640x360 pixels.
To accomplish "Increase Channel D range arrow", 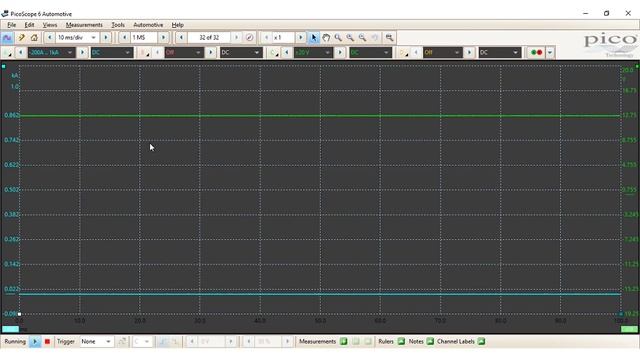I will click(469, 53).
